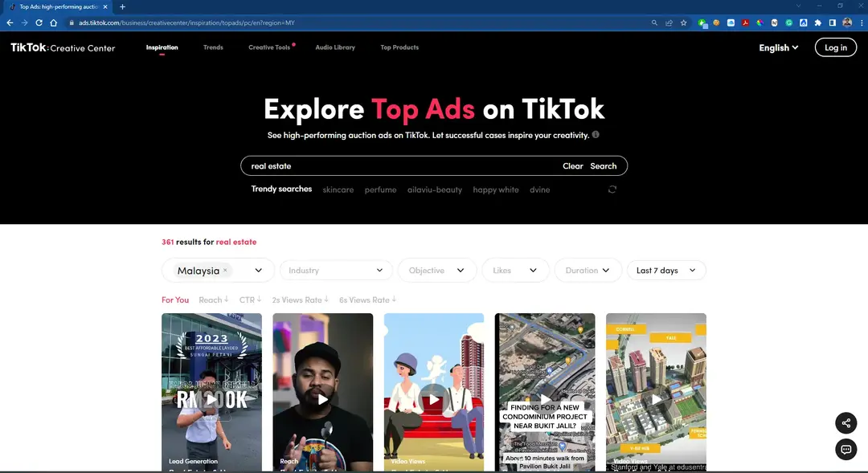
Task: Click the TikTok Creative Center logo
Action: 62,47
